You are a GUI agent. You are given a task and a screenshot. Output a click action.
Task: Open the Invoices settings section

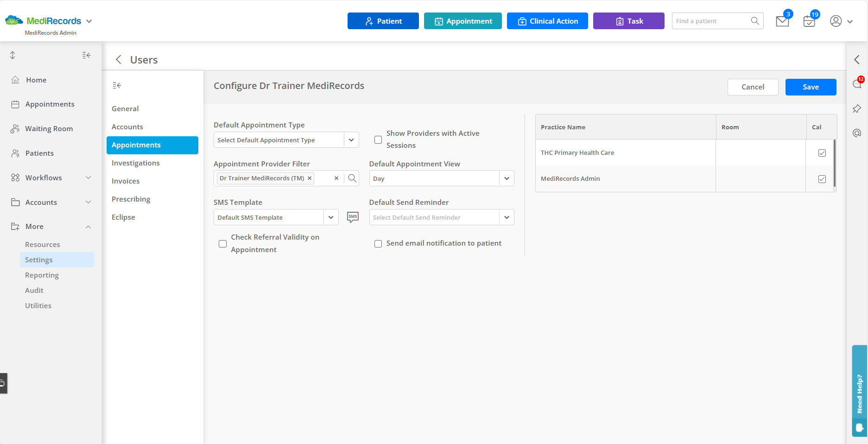click(126, 181)
